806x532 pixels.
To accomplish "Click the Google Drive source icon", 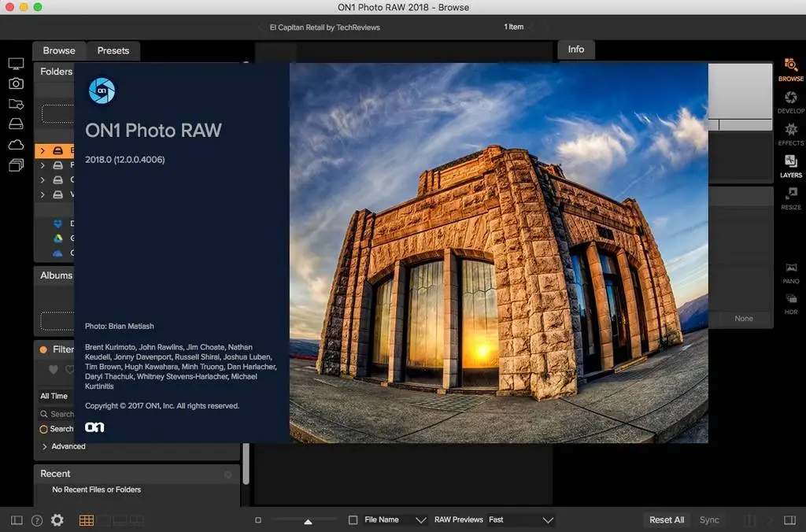I will (x=58, y=238).
